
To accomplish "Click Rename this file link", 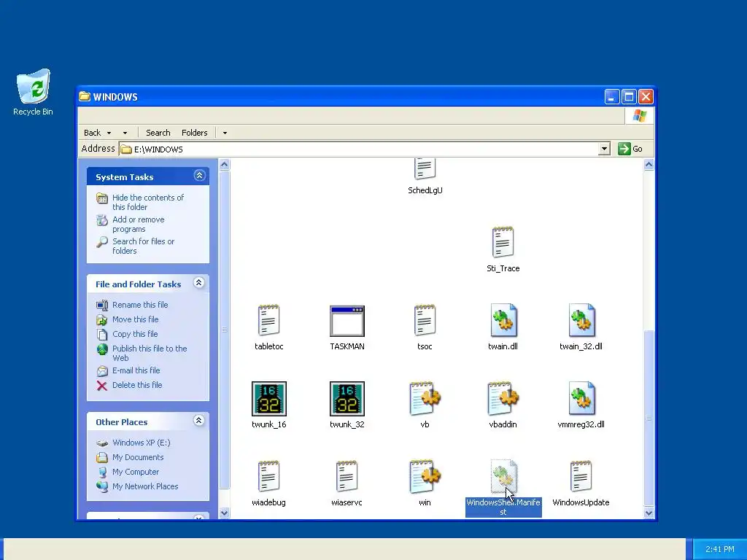I will click(140, 305).
